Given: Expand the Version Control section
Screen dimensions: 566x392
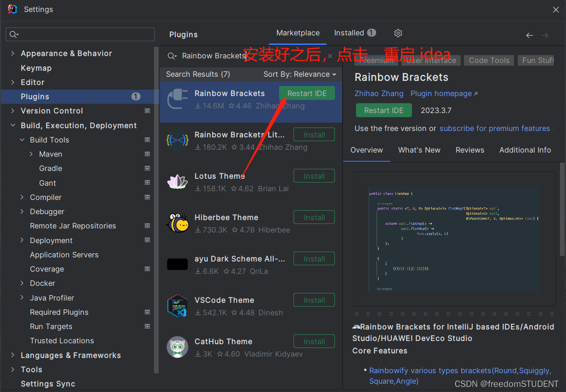Looking at the screenshot, I should pyautogui.click(x=12, y=111).
